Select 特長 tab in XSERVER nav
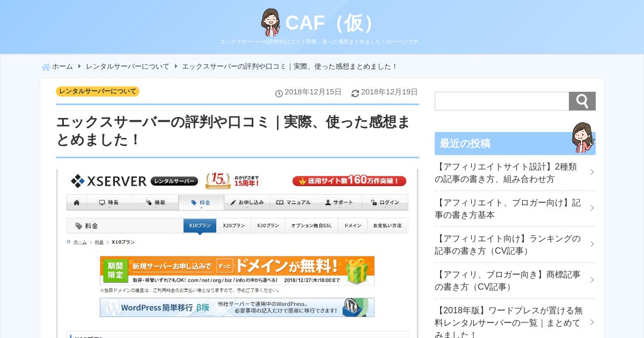 coord(109,202)
